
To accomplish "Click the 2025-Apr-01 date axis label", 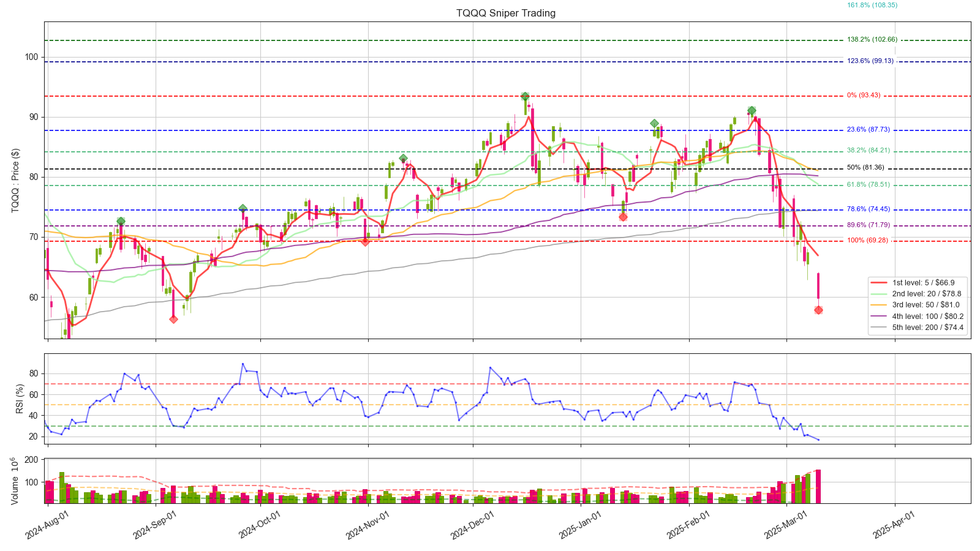I will click(x=894, y=525).
